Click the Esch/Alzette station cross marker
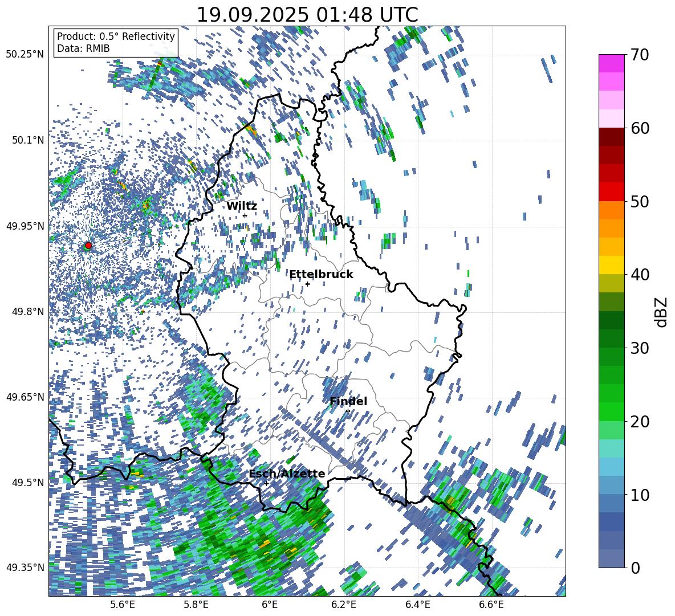Image resolution: width=675 pixels, height=616 pixels. (266, 483)
